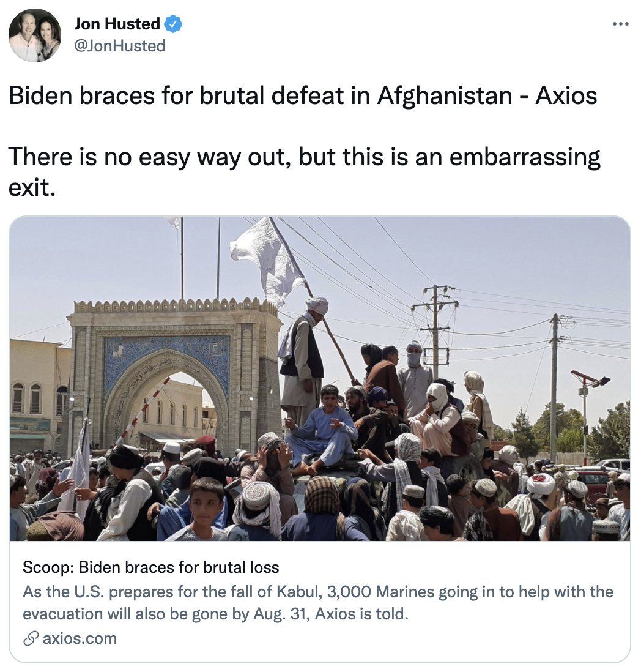Image resolution: width=641 pixels, height=672 pixels.
Task: Open the 'Scoop: Biden braces for brutal loss' headline
Action: pyautogui.click(x=150, y=567)
